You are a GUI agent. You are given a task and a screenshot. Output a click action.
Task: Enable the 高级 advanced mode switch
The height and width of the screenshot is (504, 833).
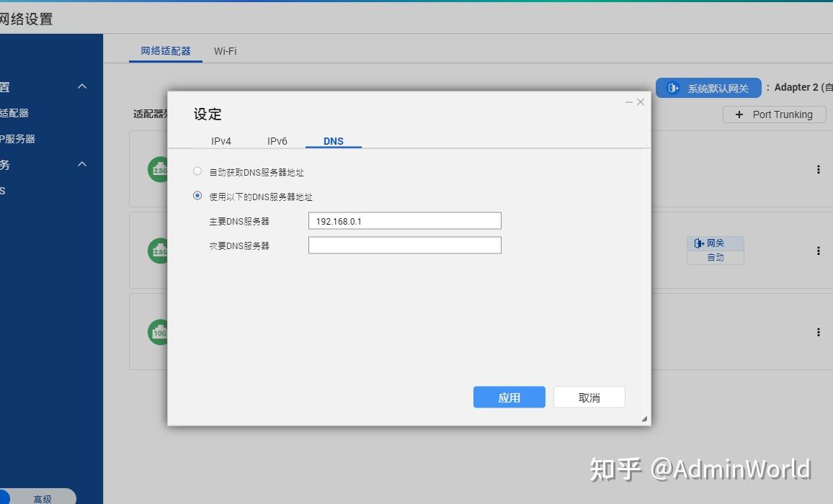[43, 498]
